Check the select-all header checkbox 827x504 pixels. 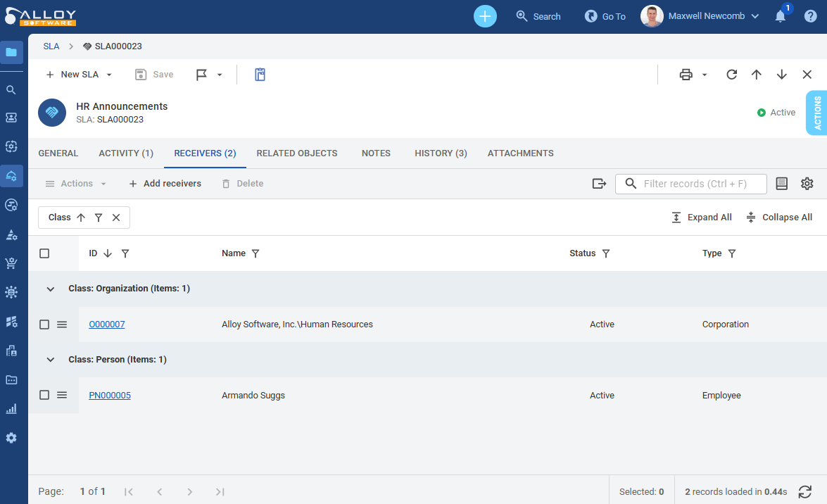click(44, 253)
